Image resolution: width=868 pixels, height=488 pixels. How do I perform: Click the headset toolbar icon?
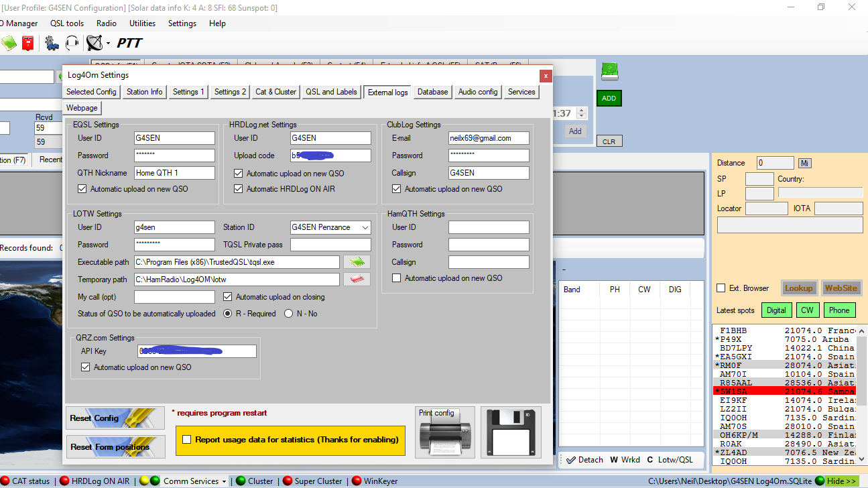72,44
